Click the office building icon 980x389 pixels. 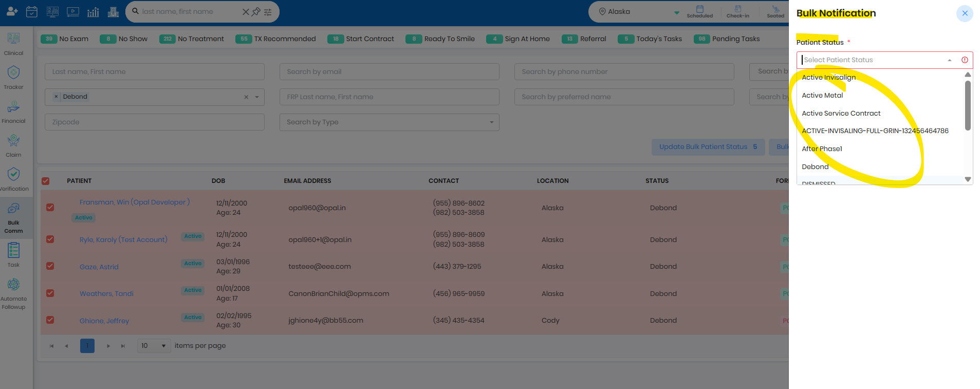click(113, 11)
